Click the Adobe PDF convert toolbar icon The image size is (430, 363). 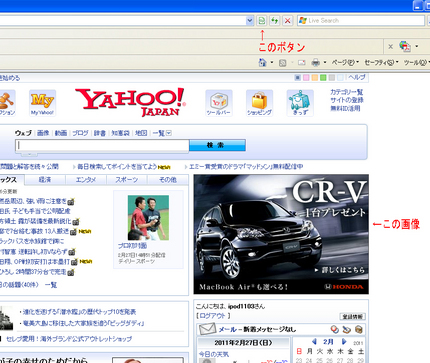click(x=405, y=46)
